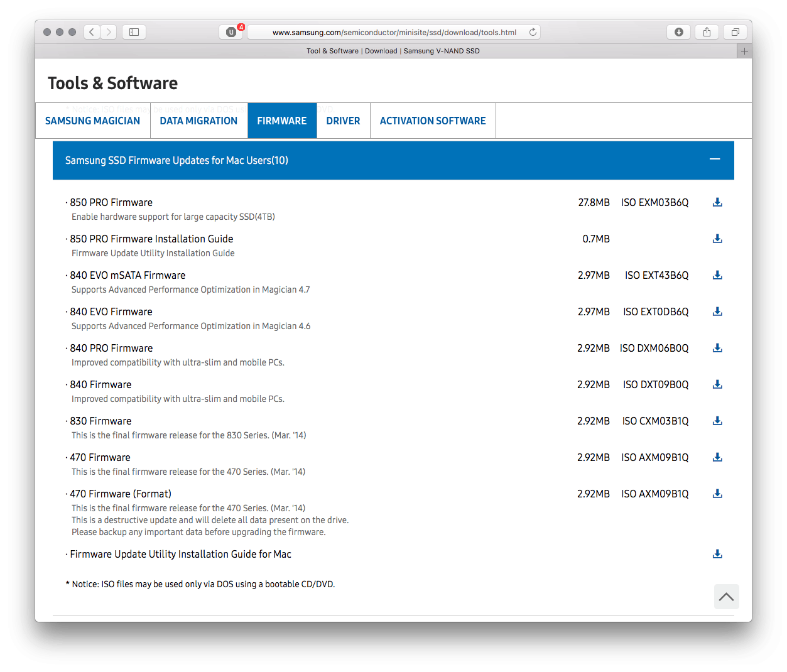The height and width of the screenshot is (672, 787).
Task: Click the scroll-to-top arrow button
Action: [x=727, y=597]
